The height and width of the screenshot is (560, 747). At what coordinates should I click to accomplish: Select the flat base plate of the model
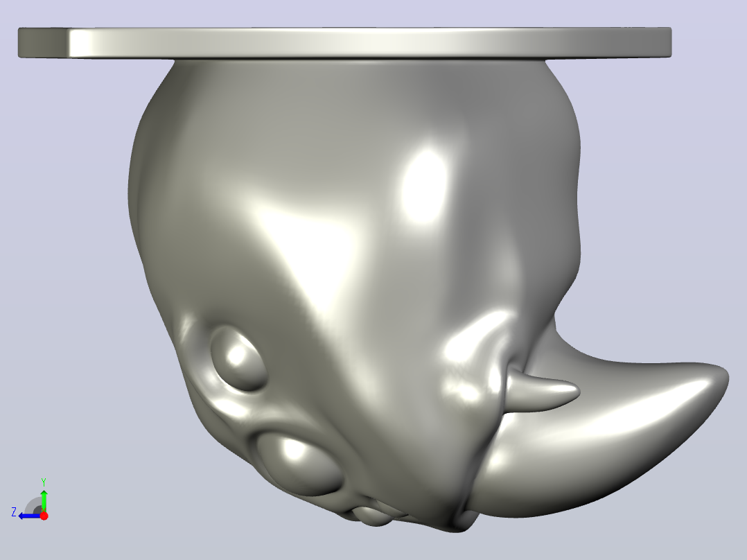pos(344,43)
